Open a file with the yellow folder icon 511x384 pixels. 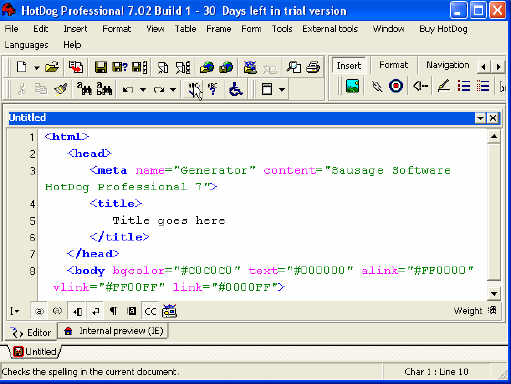(52, 67)
